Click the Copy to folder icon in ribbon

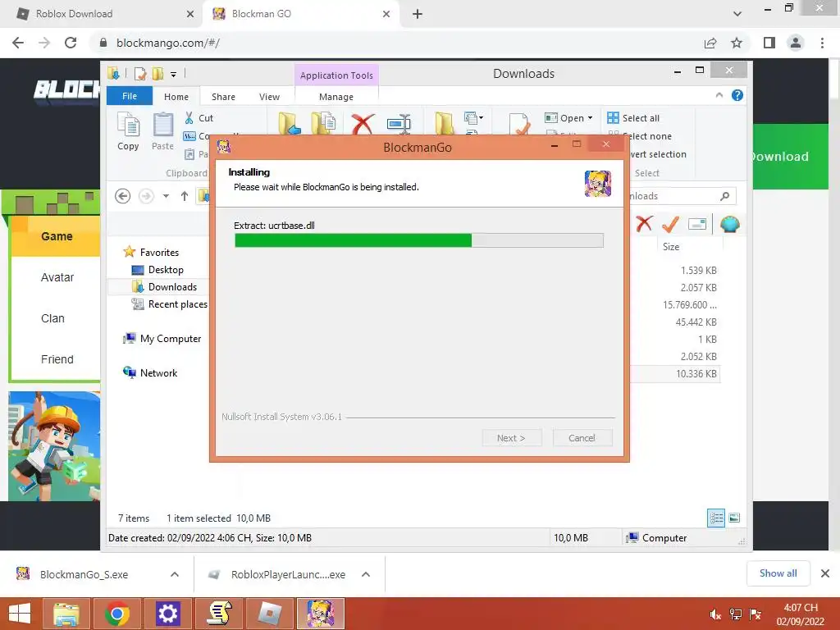point(323,123)
